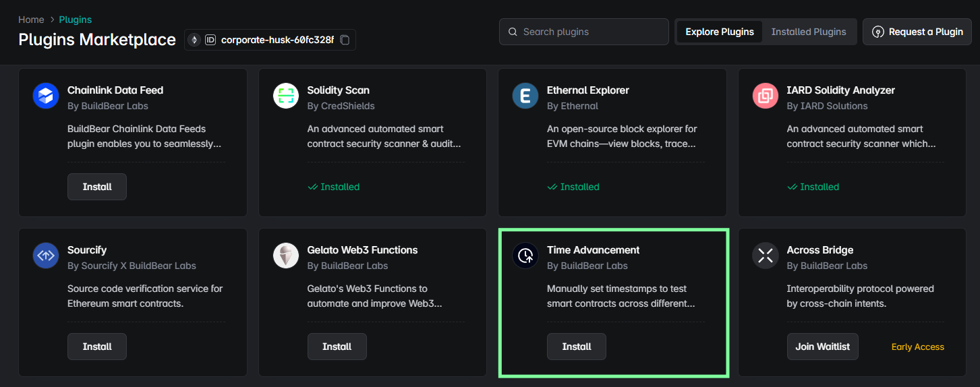Screen dimensions: 980x387
Task: Click By CredShields author text
Action: 341,106
